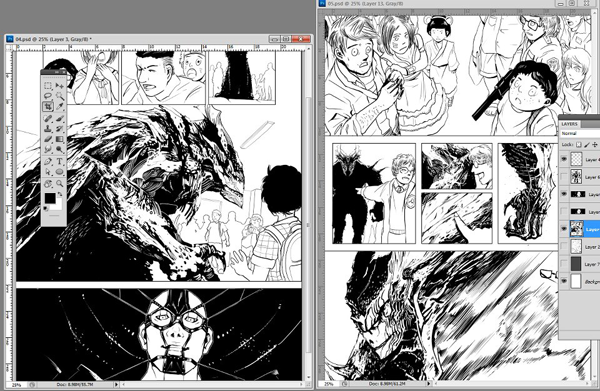This screenshot has height=391, width=600.
Task: Select the Clone Stamp tool
Action: [48, 129]
